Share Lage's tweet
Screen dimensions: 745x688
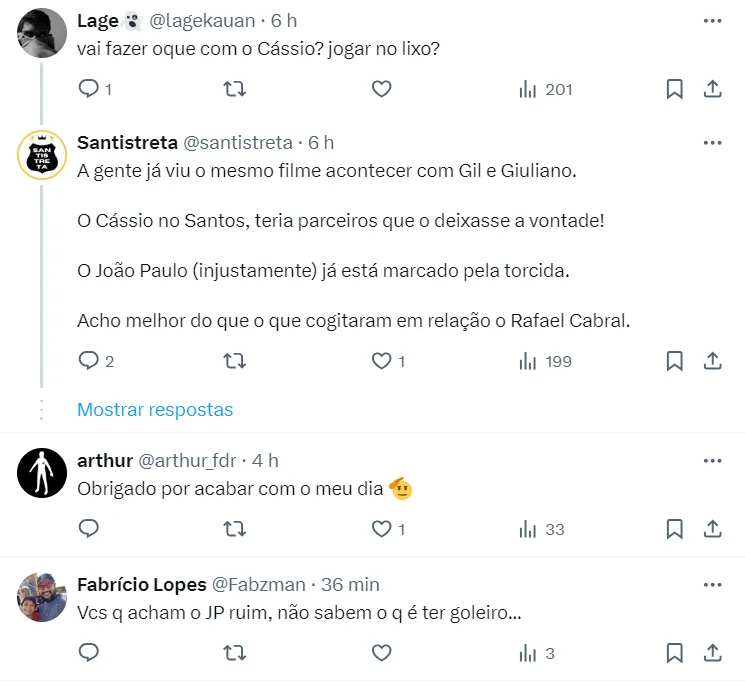713,89
